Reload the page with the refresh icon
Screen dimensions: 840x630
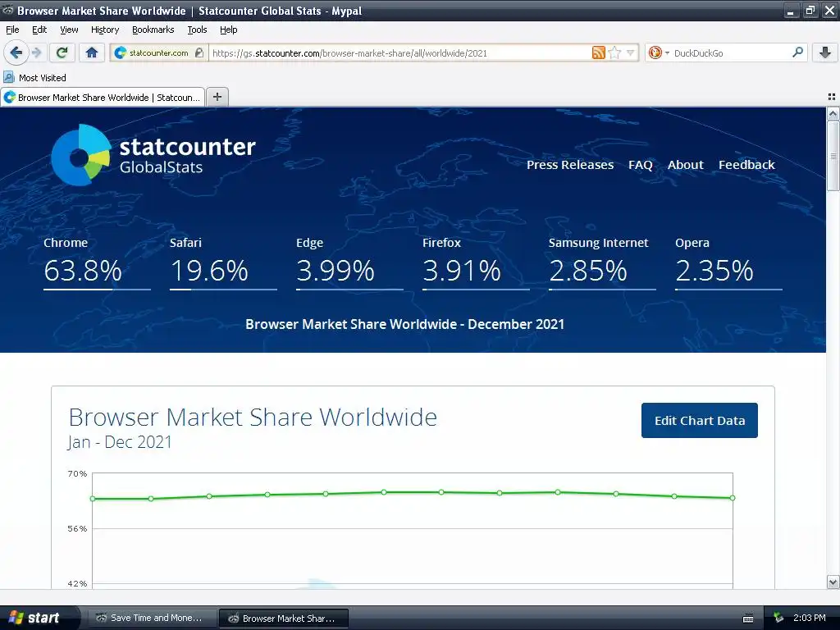click(x=62, y=52)
